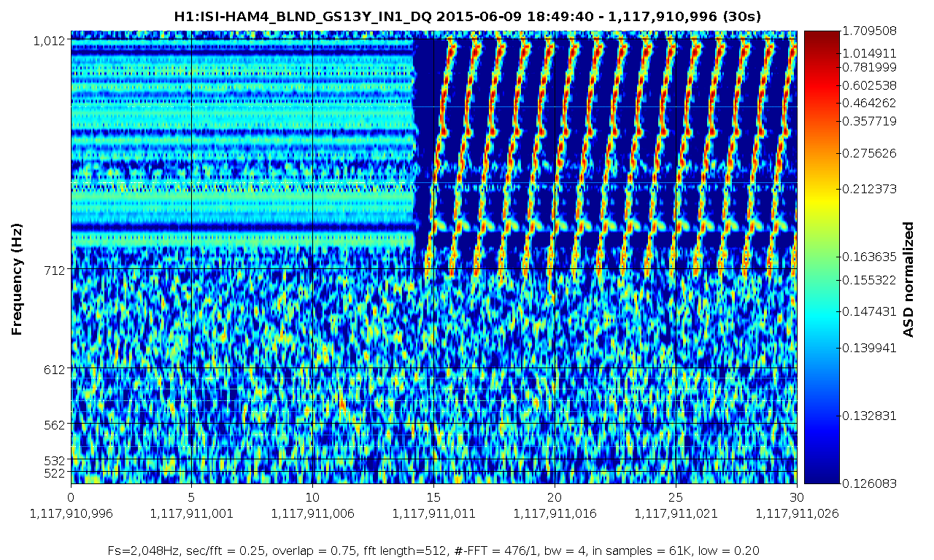
Task: Click the colorbar value 0.132831
Action: tap(870, 416)
